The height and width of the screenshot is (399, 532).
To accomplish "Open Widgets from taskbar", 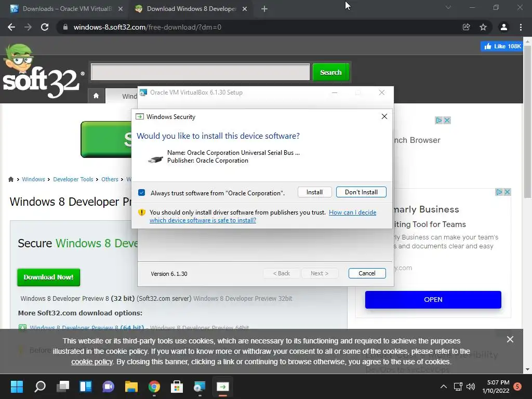I will pyautogui.click(x=86, y=387).
